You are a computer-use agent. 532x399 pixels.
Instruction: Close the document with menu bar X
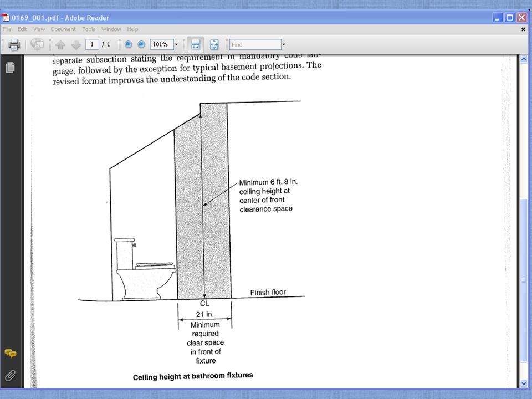pyautogui.click(x=523, y=29)
